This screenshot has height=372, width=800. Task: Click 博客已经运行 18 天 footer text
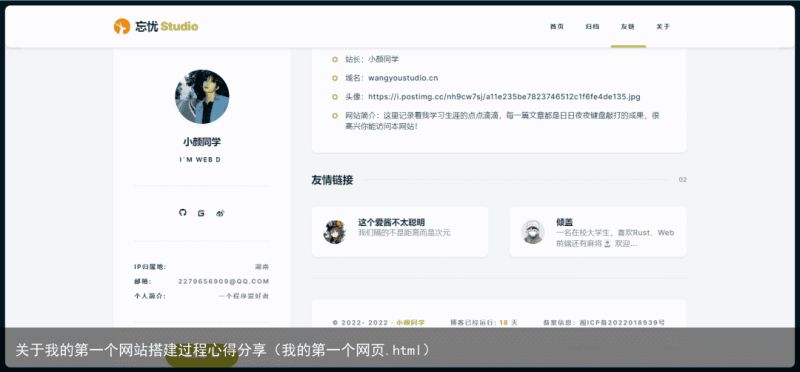(x=484, y=323)
